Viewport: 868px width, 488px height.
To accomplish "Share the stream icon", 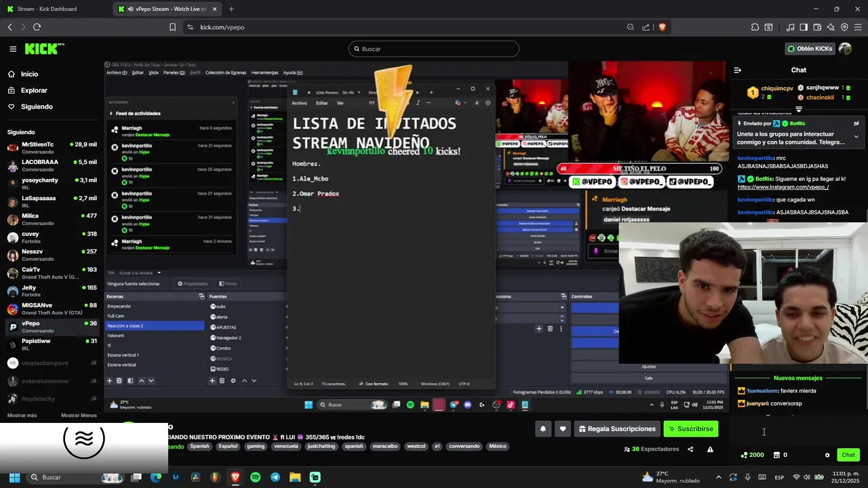I will [690, 449].
